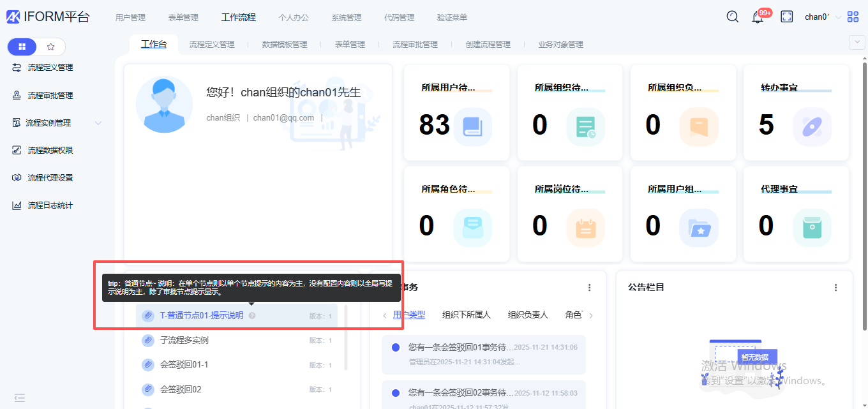This screenshot has height=409, width=868.
Task: Open the 公告栏目 three-dot options menu
Action: pos(836,288)
